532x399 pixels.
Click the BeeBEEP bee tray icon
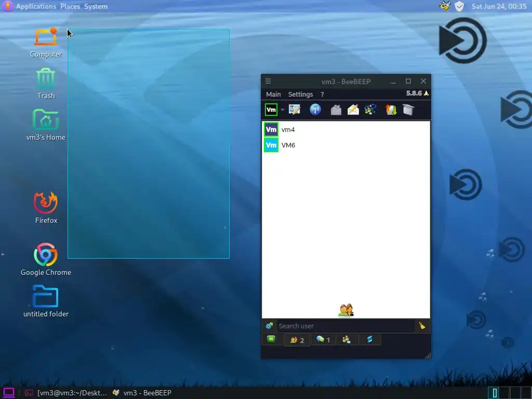point(445,6)
